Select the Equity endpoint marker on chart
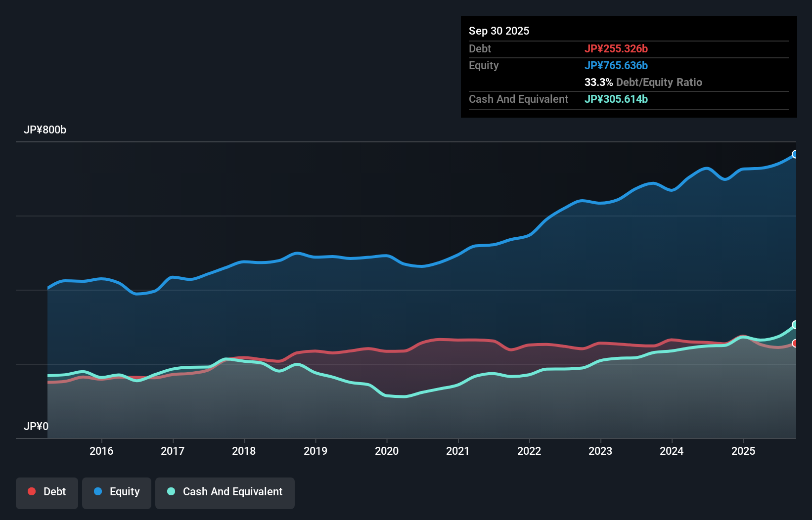This screenshot has height=520, width=812. coord(795,154)
